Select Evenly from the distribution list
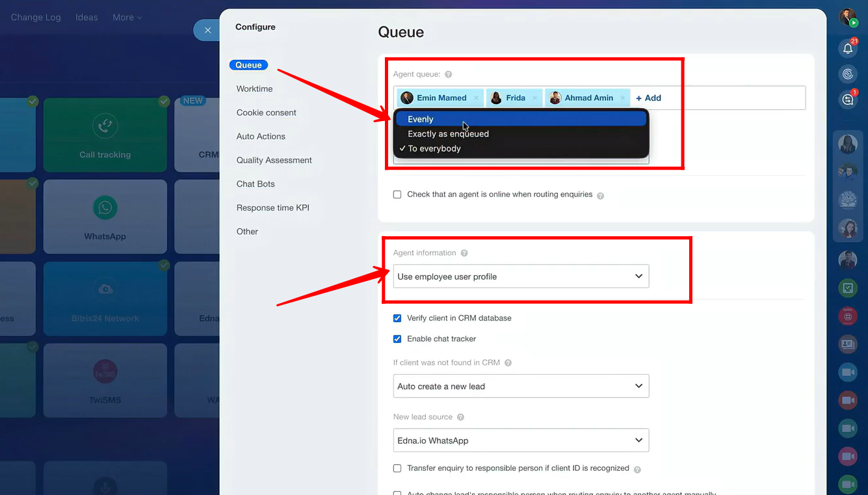Image resolution: width=868 pixels, height=495 pixels. coord(421,119)
